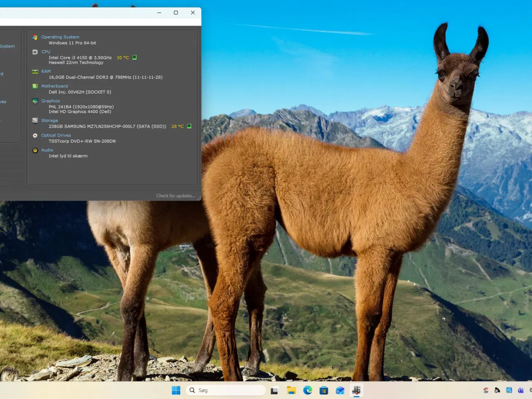Open the Storage section link
Viewport: 532px width, 399px height.
(x=49, y=121)
